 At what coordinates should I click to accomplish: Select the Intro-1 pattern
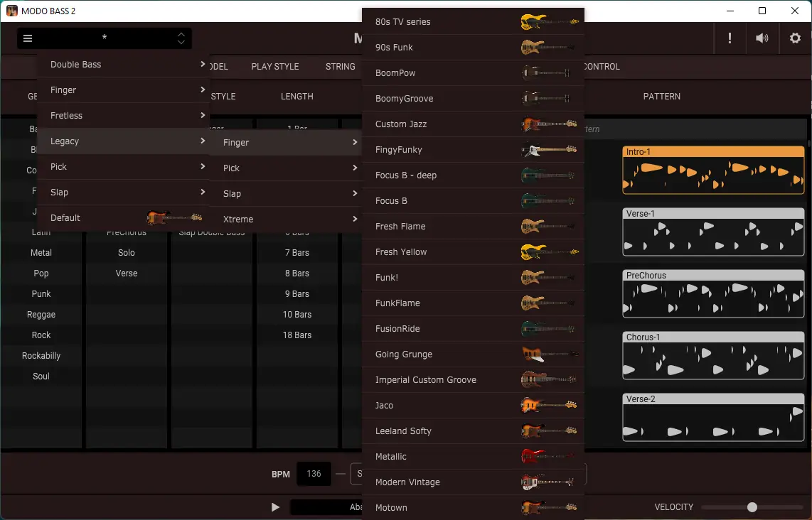click(x=713, y=170)
